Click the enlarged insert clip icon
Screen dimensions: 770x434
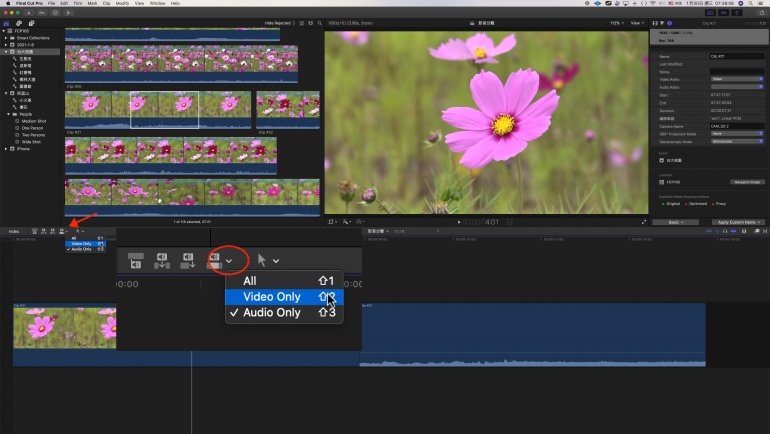coord(161,260)
